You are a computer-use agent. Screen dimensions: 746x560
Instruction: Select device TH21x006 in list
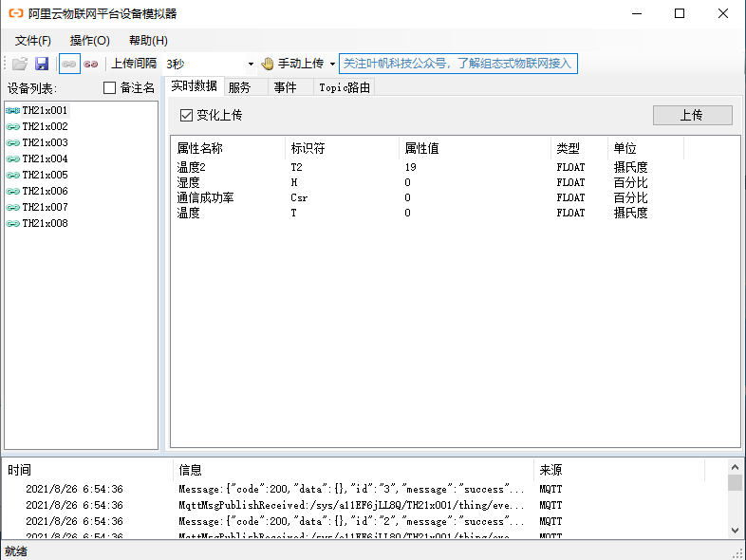[x=45, y=192]
